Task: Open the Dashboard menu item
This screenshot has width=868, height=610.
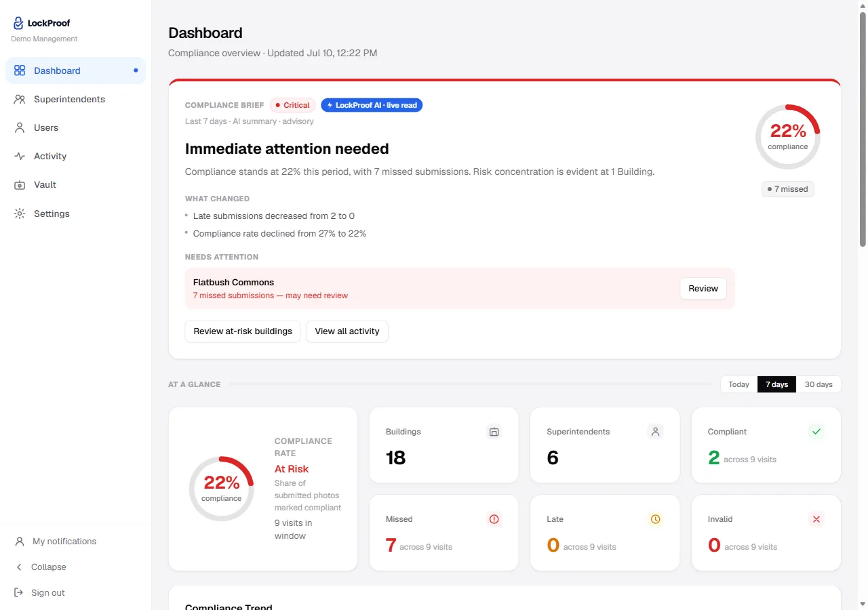Action: (x=75, y=70)
